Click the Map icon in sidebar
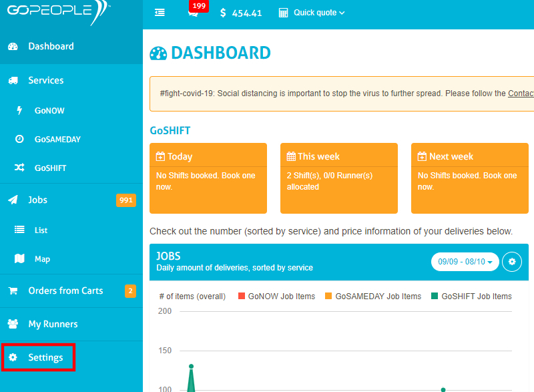The width and height of the screenshot is (534, 392). click(x=19, y=258)
